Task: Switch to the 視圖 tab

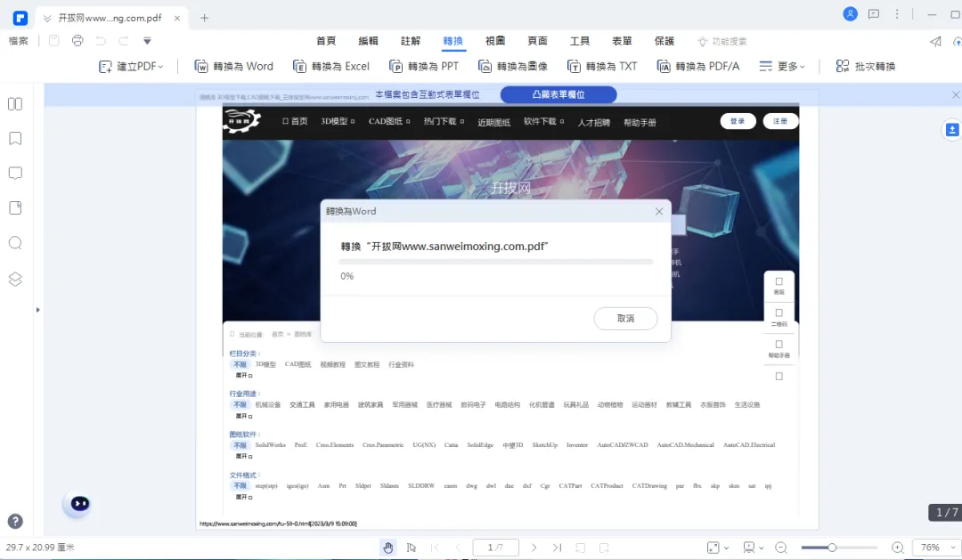Action: click(x=495, y=41)
